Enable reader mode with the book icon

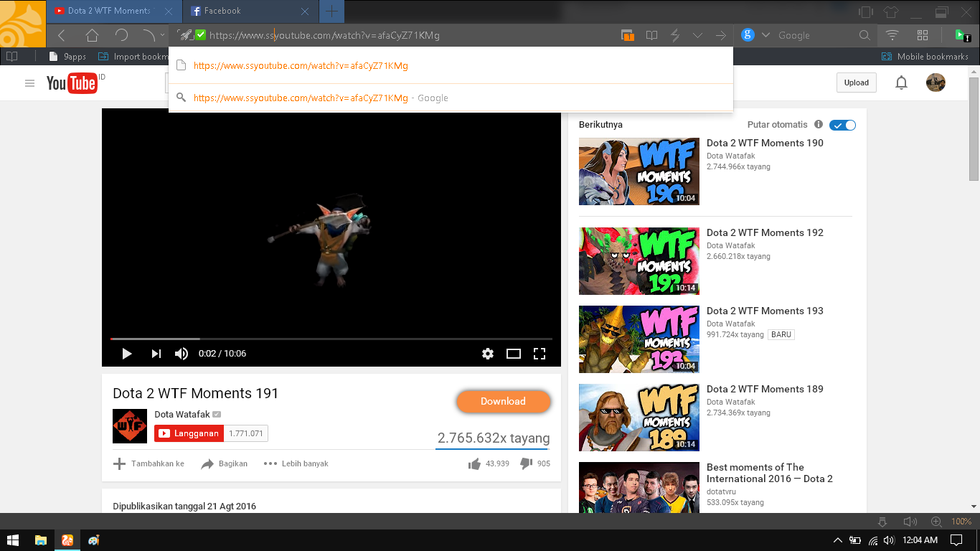pos(651,35)
